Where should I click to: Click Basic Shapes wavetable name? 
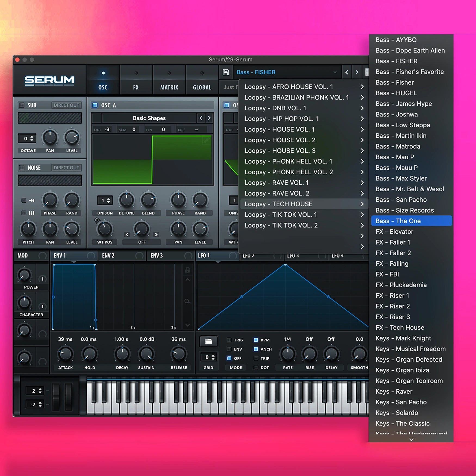click(149, 118)
